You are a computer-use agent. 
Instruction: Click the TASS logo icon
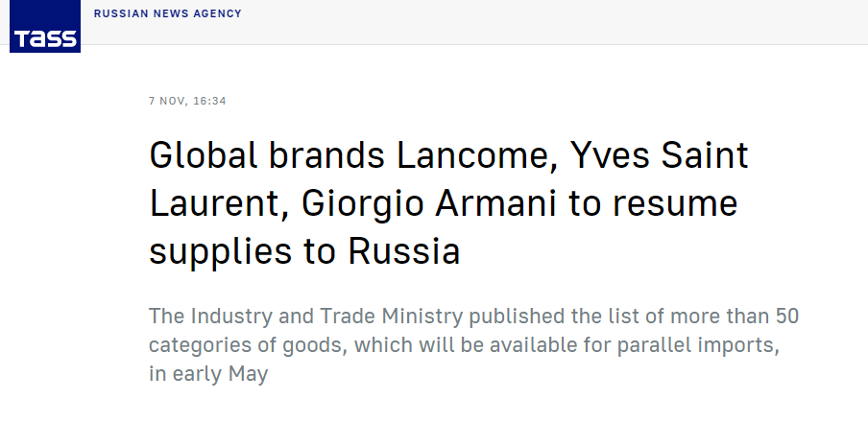[x=44, y=29]
